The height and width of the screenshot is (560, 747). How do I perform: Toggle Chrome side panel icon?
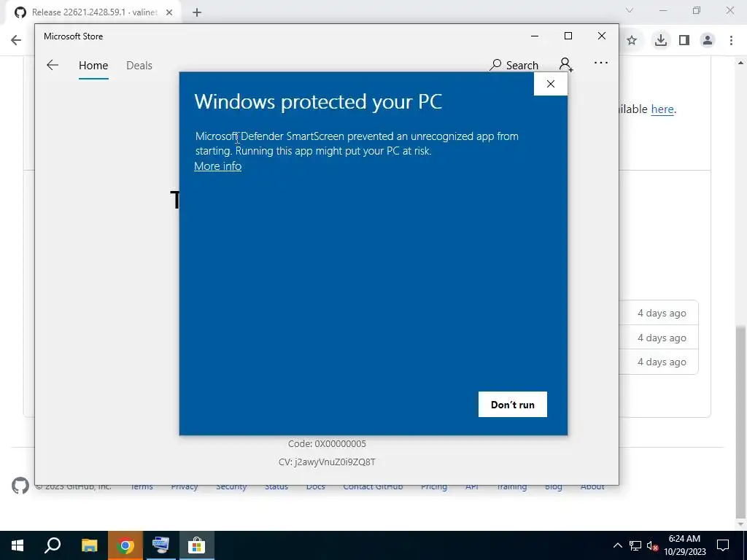click(684, 41)
